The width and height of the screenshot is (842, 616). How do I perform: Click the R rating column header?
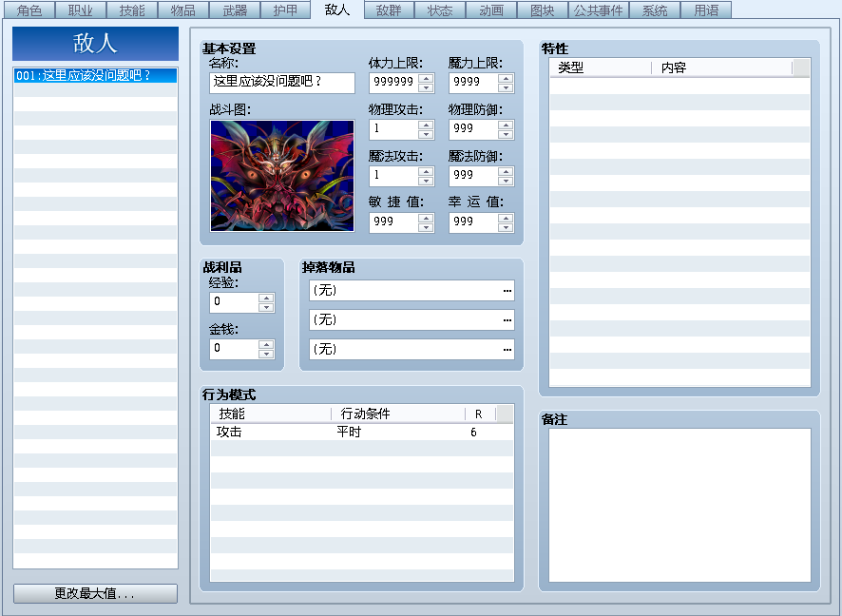coord(480,414)
